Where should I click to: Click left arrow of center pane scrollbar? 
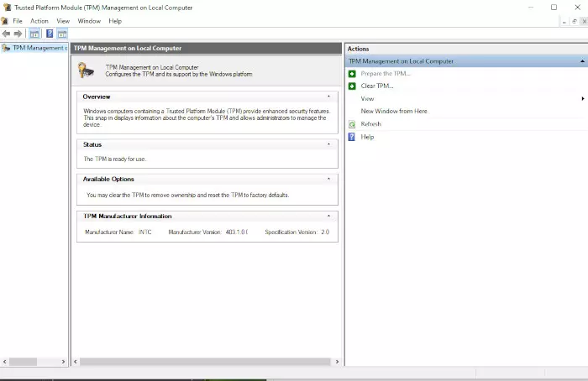point(76,362)
